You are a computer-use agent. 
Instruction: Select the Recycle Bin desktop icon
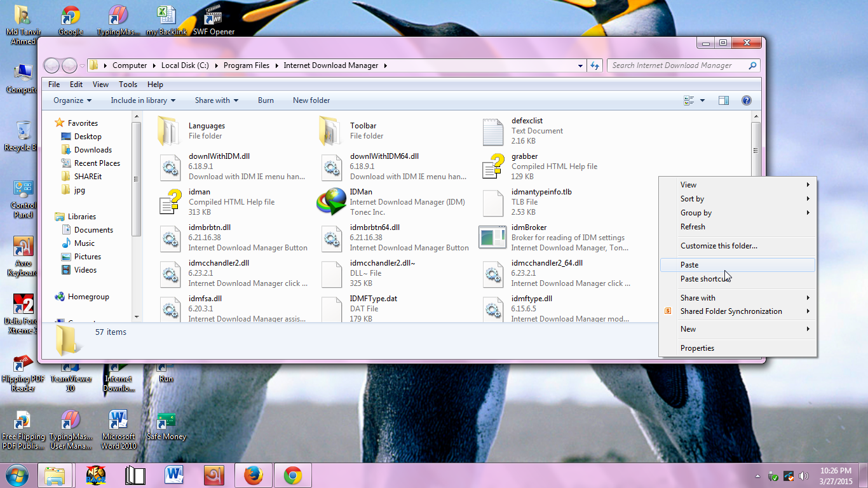(24, 136)
